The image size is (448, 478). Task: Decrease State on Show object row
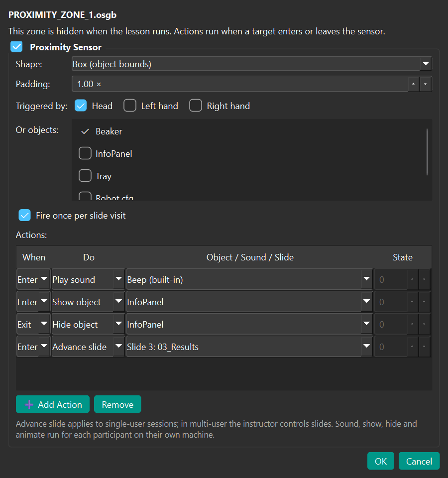[x=424, y=302]
